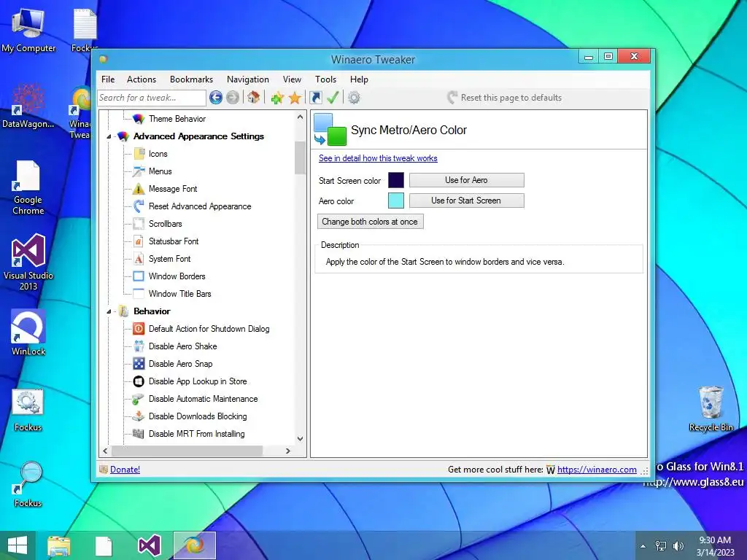The width and height of the screenshot is (747, 560).
Task: Open the Actions menu
Action: pyautogui.click(x=142, y=79)
